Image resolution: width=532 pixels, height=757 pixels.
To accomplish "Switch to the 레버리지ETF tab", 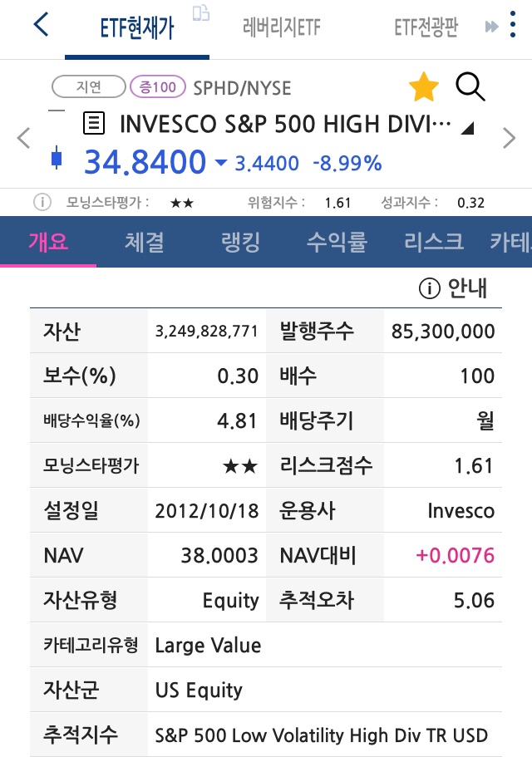I will [x=282, y=27].
